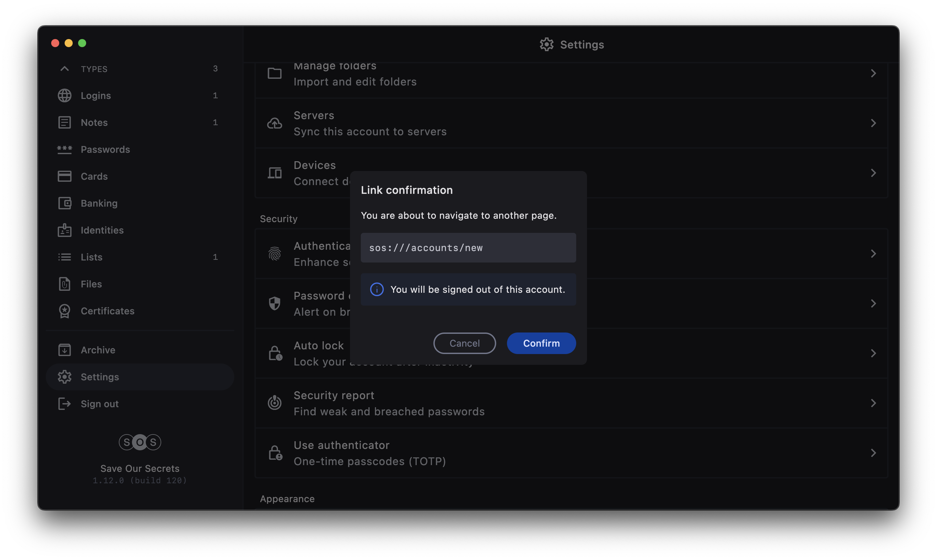
Task: Click the Use authenticator lock icon
Action: [275, 453]
